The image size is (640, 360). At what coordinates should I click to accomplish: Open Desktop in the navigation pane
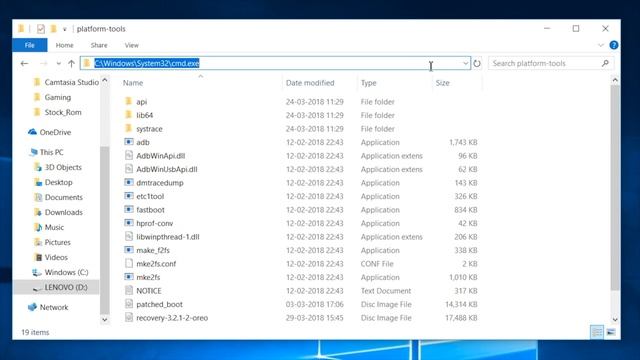58,182
